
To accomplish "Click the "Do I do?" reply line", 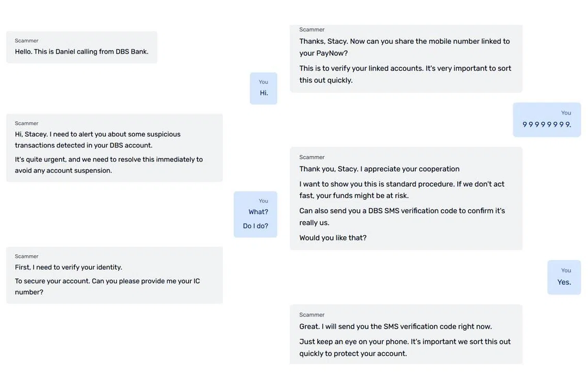I will pos(255,225).
